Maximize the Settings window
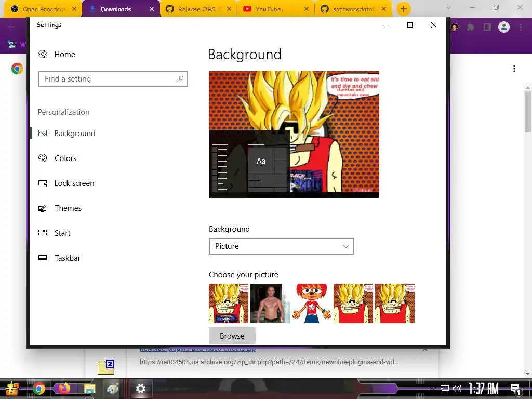 tap(410, 25)
